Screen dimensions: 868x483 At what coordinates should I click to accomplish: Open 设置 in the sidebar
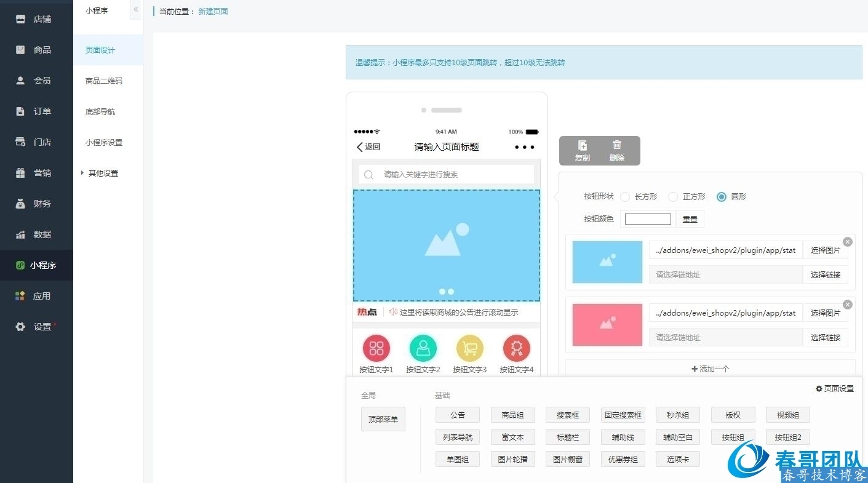36,327
